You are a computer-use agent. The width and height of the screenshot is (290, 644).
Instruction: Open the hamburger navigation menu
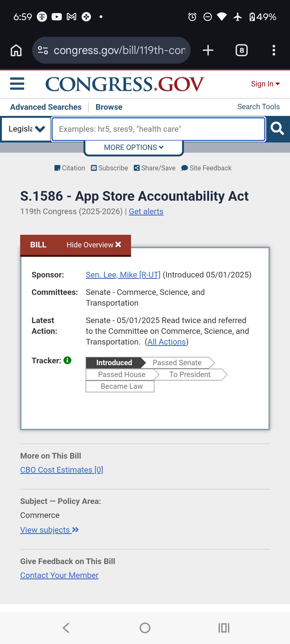[x=17, y=84]
